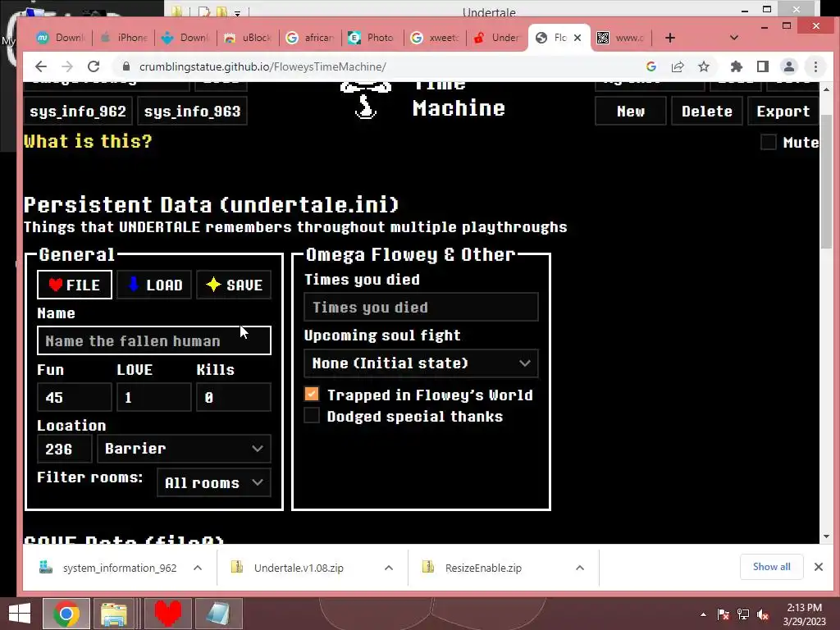Viewport: 840px width, 630px height.
Task: Show hidden tray icons arrow
Action: (703, 614)
